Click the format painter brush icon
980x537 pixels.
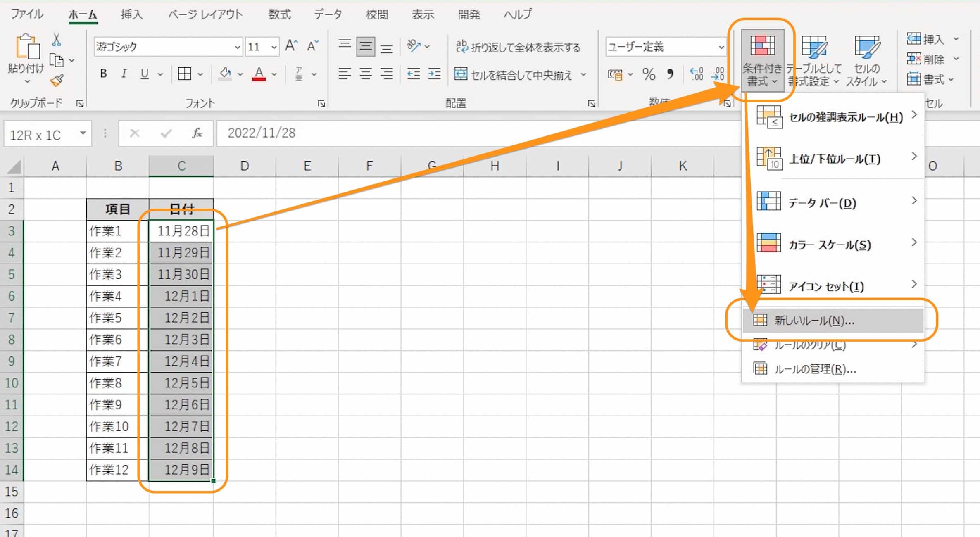[57, 80]
